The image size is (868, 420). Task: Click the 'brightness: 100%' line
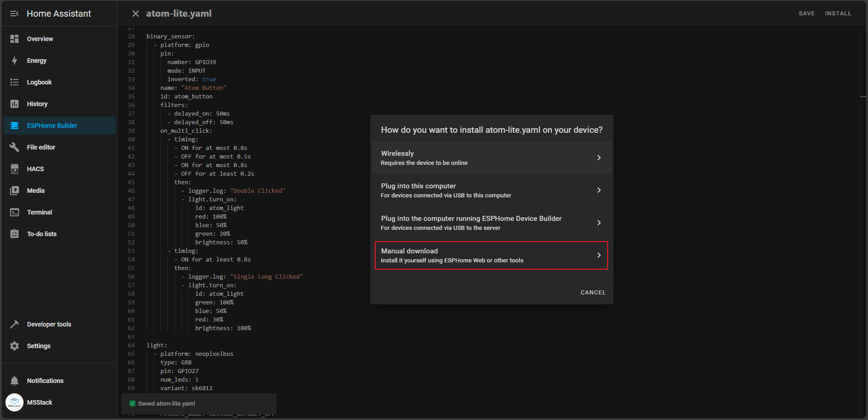point(223,328)
